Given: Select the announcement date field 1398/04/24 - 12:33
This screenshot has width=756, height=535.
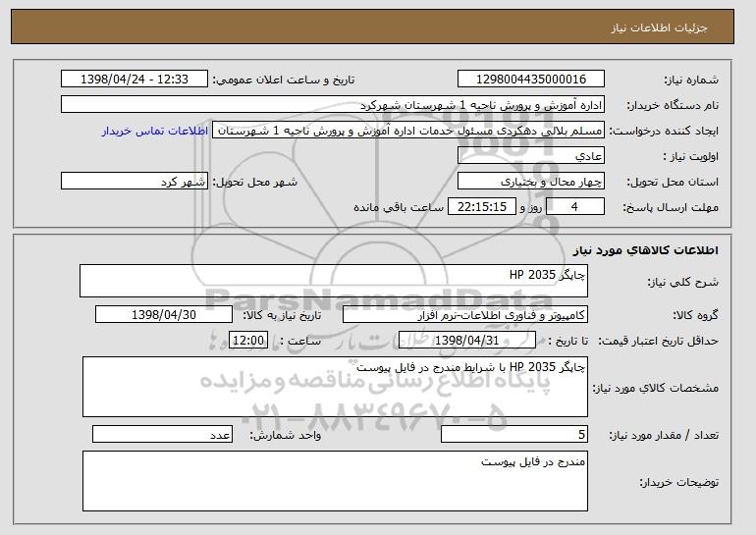Looking at the screenshot, I should pyautogui.click(x=135, y=80).
